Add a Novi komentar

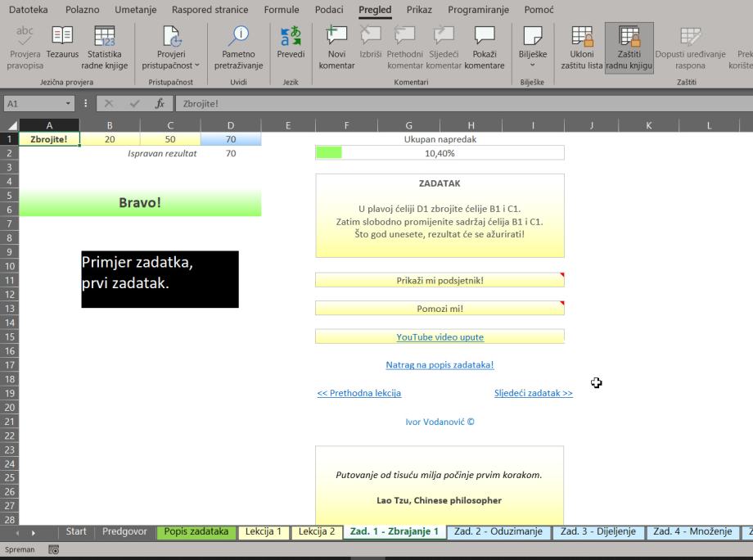[x=336, y=47]
